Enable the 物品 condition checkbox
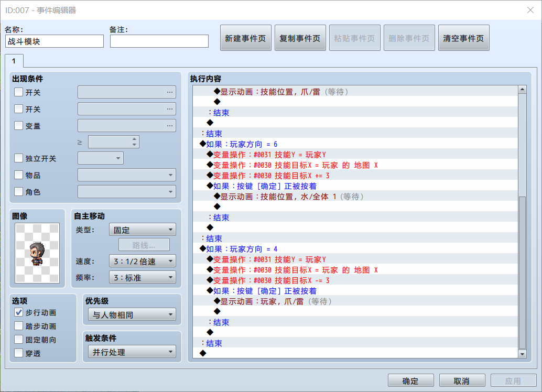This screenshot has height=392, width=542. point(19,175)
